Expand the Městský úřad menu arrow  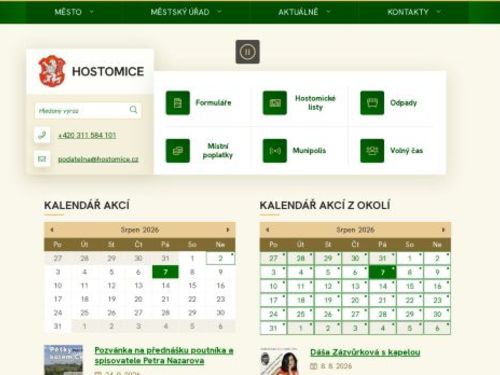[x=219, y=12]
